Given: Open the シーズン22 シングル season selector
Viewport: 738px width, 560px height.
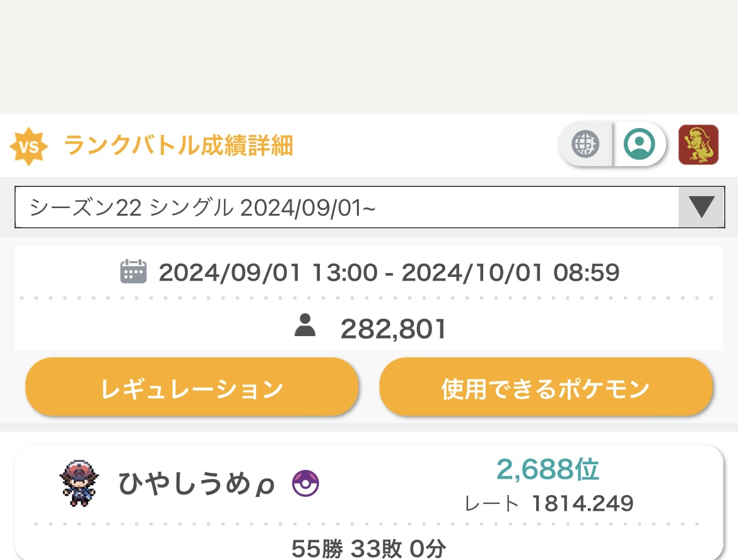Looking at the screenshot, I should (370, 207).
